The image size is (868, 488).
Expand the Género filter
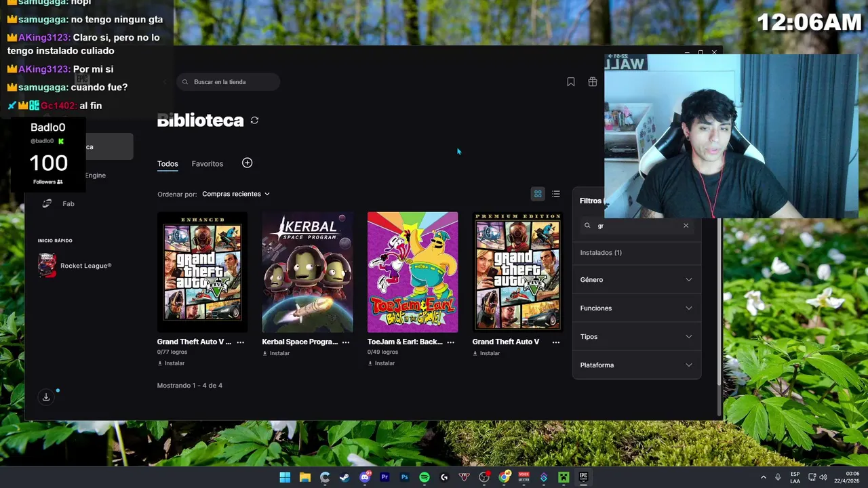pyautogui.click(x=636, y=279)
